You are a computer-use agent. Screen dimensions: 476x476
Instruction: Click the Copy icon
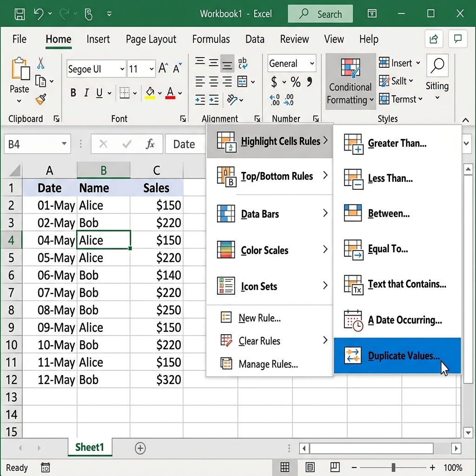tap(41, 81)
